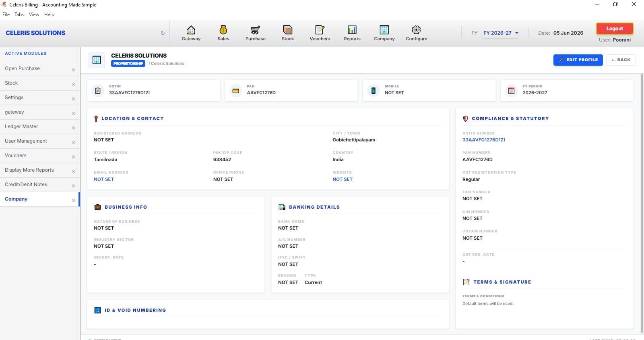The height and width of the screenshot is (340, 644).
Task: Close the Ledger Master module
Action: coord(74,128)
